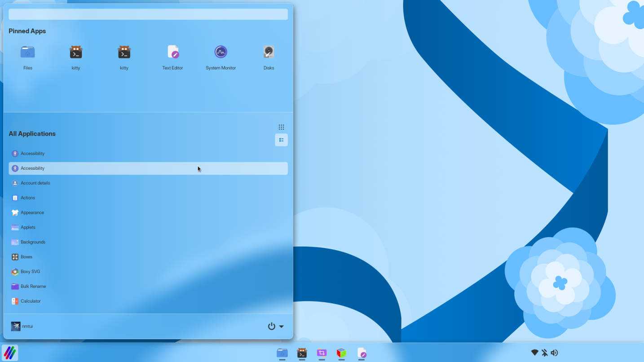The width and height of the screenshot is (644, 362).
Task: Open the pinned Files app
Action: [28, 57]
